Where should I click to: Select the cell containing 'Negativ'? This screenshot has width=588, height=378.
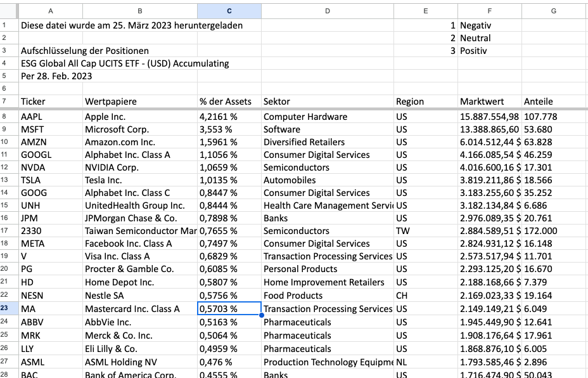point(489,25)
